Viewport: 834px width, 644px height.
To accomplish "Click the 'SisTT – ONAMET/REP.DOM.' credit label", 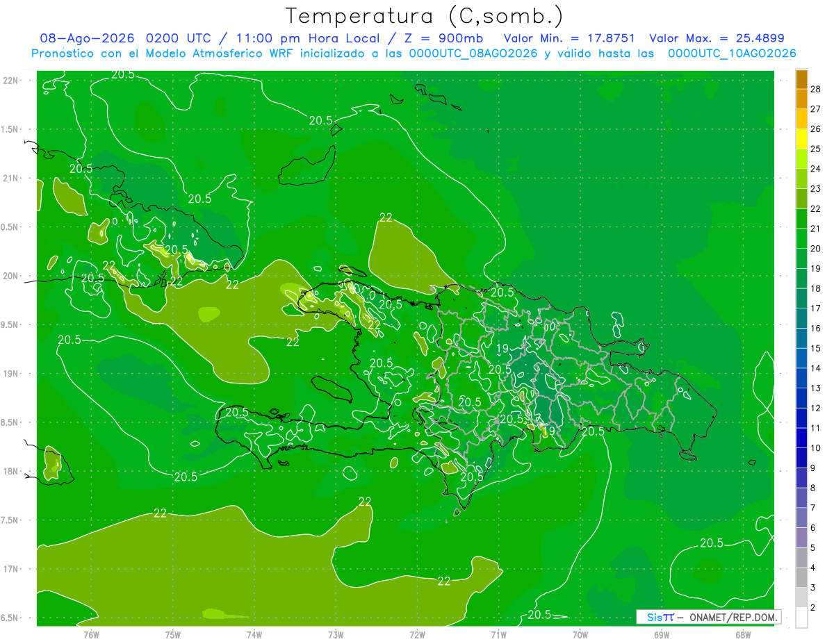I will (x=708, y=617).
